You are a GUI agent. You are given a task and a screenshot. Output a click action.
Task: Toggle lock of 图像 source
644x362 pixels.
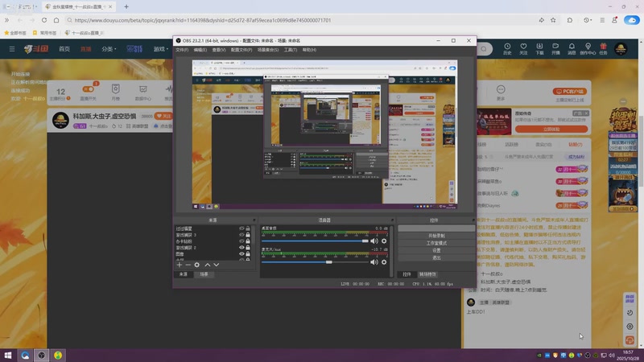coord(248,253)
